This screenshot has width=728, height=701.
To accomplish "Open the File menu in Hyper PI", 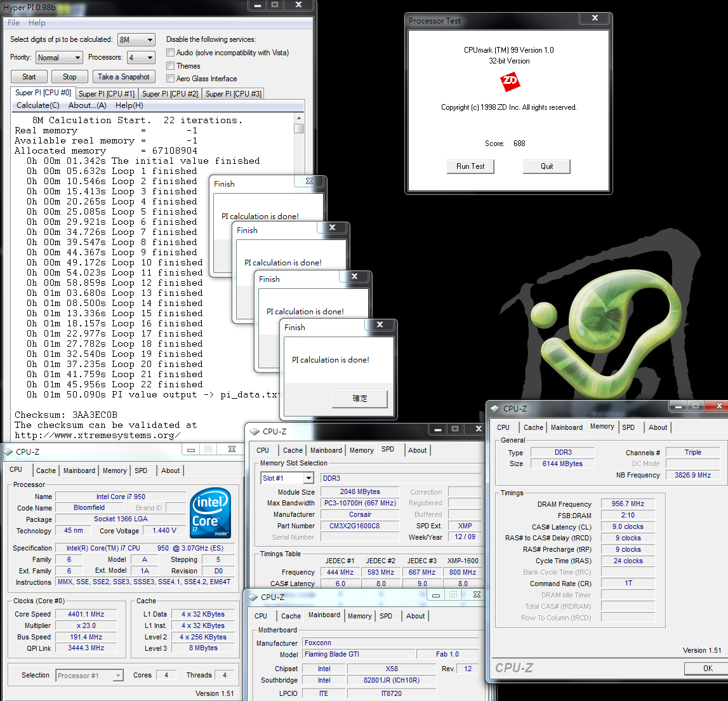I will tap(13, 23).
